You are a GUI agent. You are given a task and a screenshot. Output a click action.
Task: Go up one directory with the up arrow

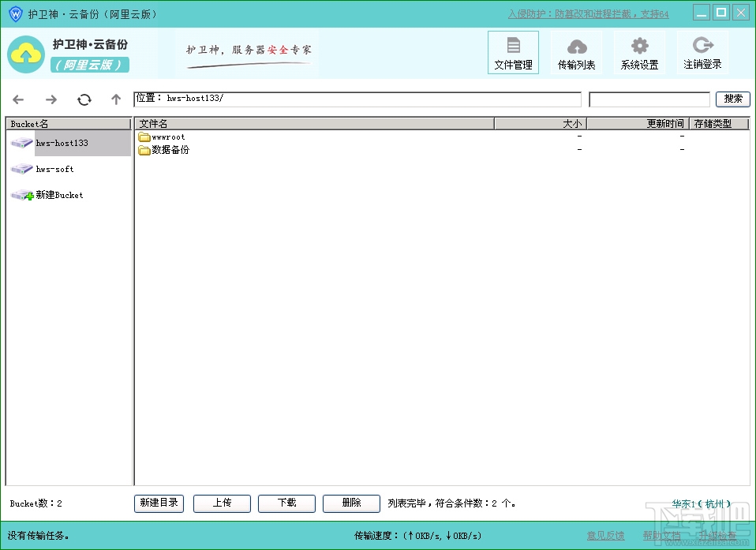[x=116, y=99]
